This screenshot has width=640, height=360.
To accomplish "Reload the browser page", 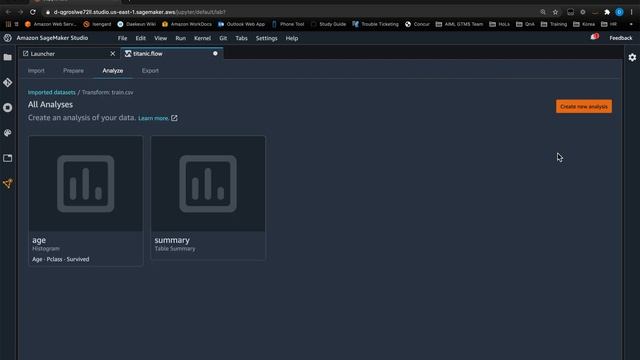I will pos(33,12).
